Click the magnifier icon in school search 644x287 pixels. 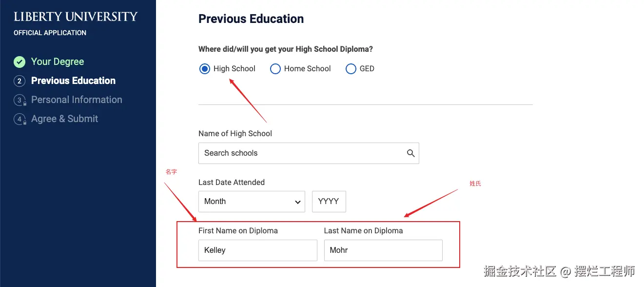(x=410, y=153)
